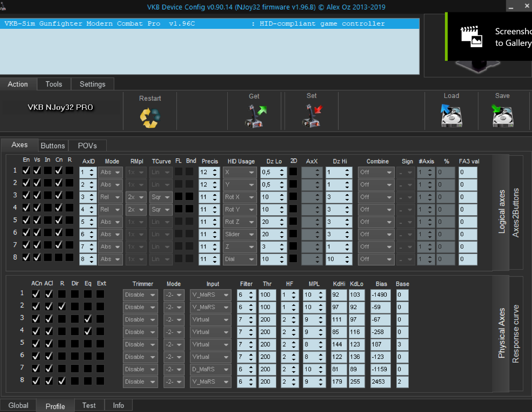Click the Save disk icon
Screen dimensions: 532x412
click(x=502, y=116)
